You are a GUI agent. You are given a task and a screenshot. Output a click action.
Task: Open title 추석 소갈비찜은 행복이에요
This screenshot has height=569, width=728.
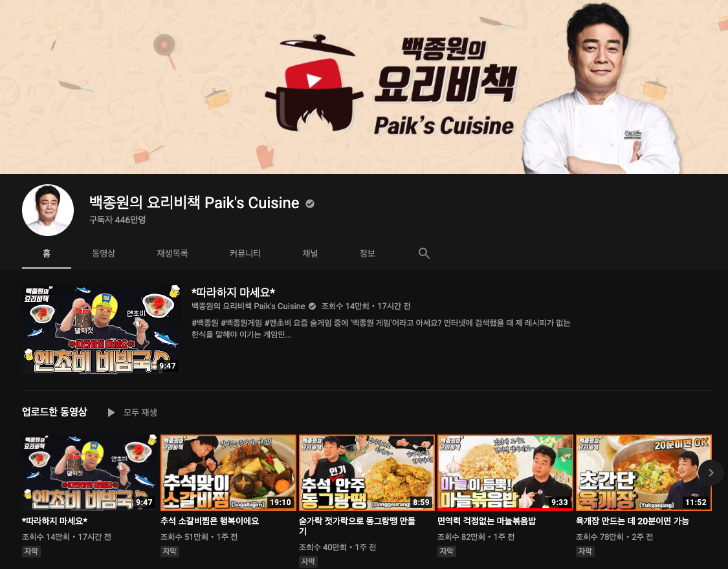click(x=210, y=521)
